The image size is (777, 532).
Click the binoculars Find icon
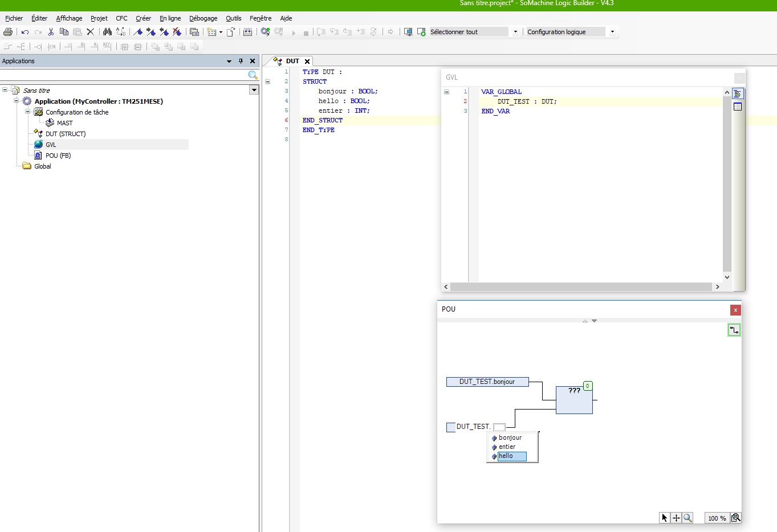coord(107,32)
